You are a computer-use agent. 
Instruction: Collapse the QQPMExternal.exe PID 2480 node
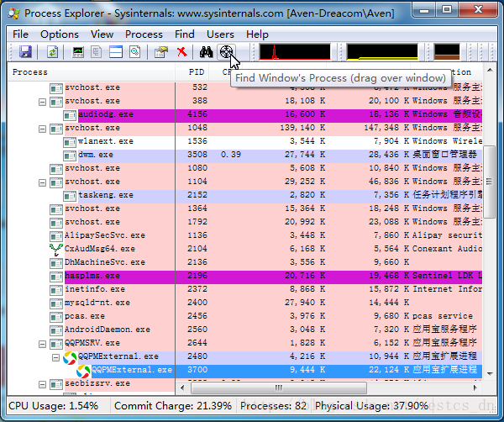55,357
